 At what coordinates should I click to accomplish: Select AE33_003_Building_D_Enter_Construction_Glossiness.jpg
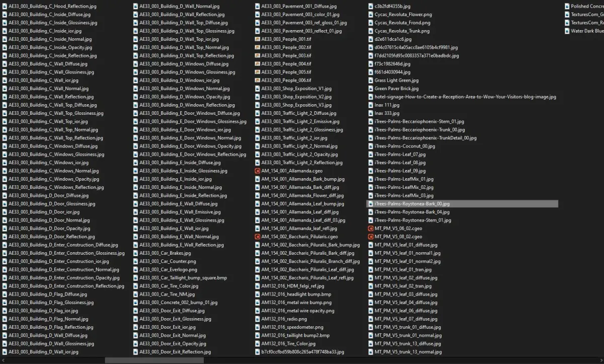(66, 253)
